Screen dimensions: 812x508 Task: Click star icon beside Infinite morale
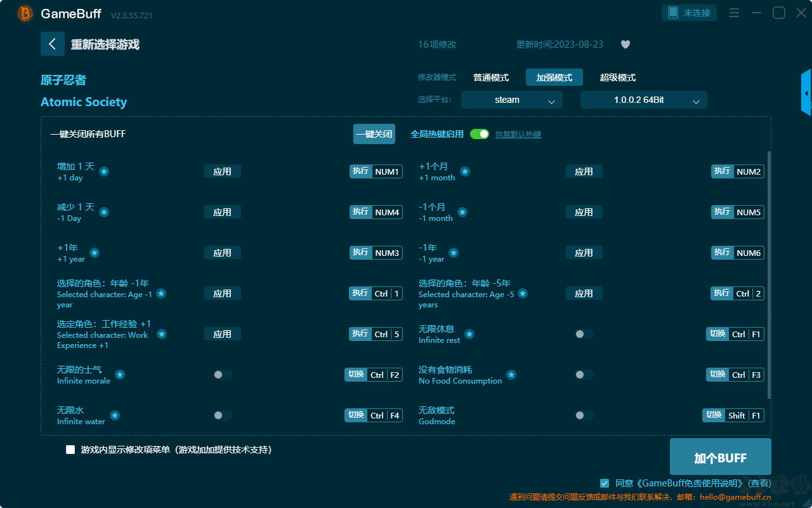[120, 375]
